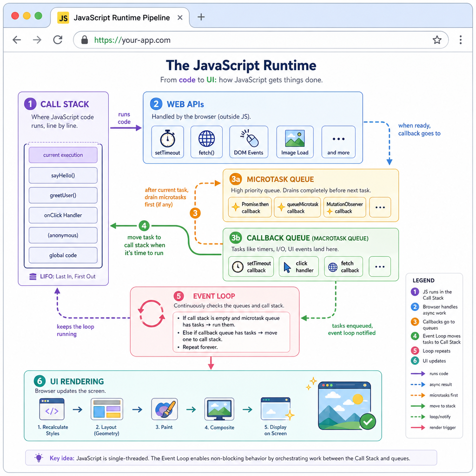476x476 pixels.
Task: Click the ellipsis card in Callback Queue
Action: (380, 266)
